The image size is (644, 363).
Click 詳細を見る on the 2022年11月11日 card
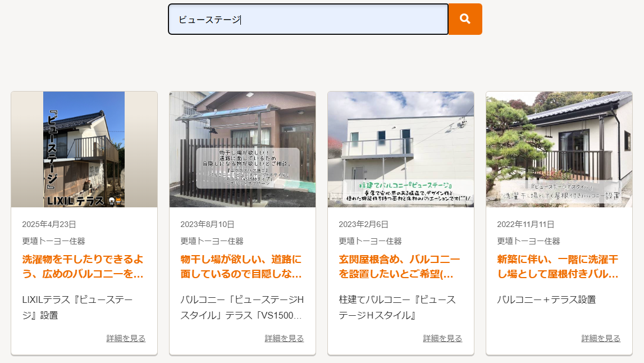click(601, 338)
